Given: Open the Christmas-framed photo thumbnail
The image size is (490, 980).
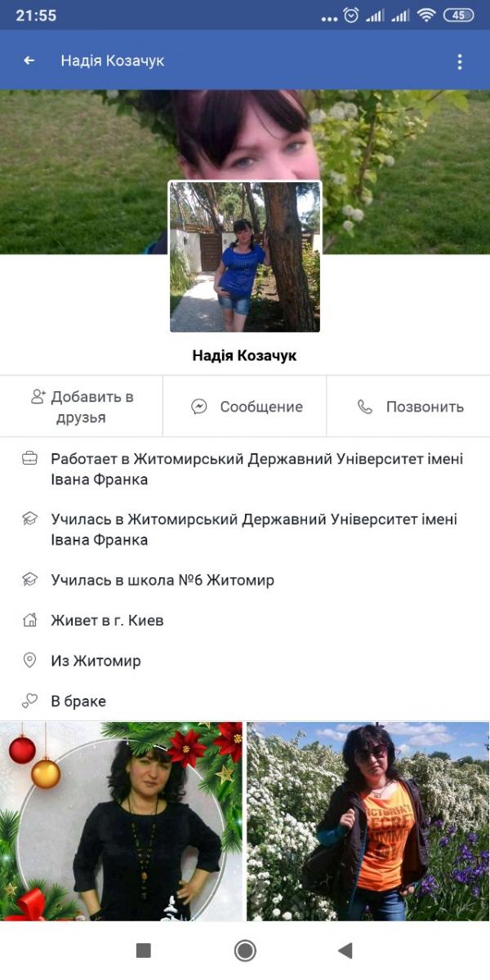Looking at the screenshot, I should pyautogui.click(x=121, y=821).
